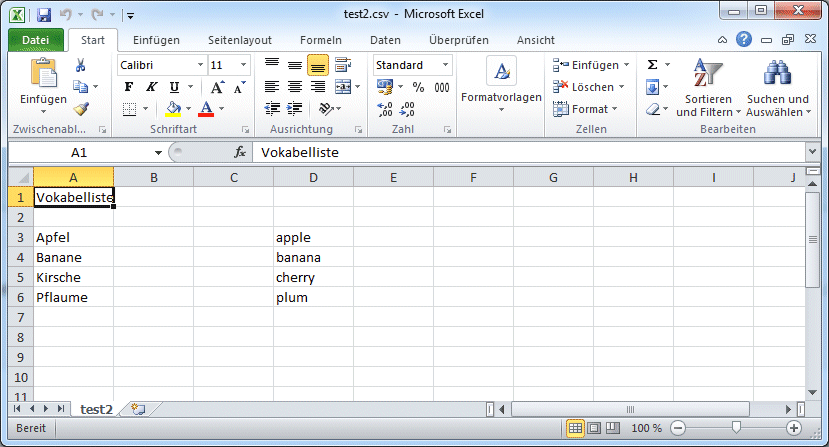Image resolution: width=829 pixels, height=447 pixels.
Task: Increase font size with the large A icon
Action: [x=217, y=87]
